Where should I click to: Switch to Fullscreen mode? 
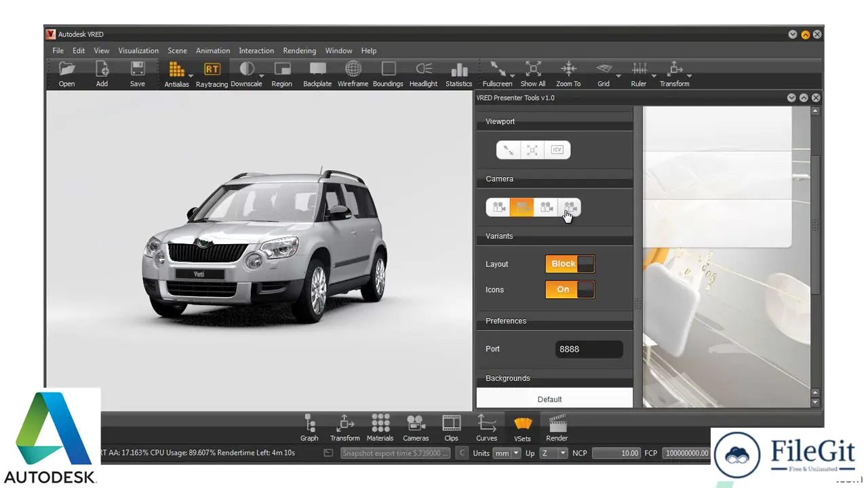[x=498, y=74]
